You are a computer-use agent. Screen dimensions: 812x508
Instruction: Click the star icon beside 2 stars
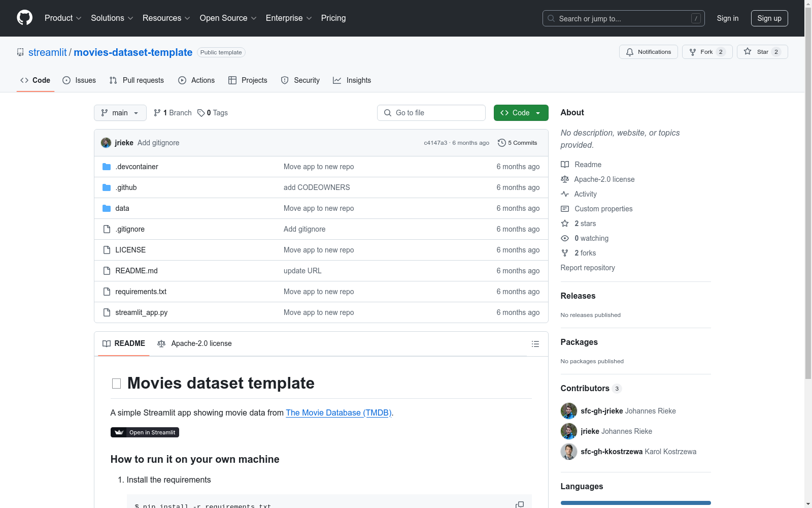click(565, 224)
